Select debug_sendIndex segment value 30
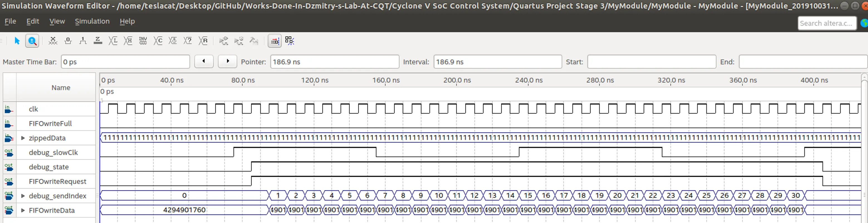 click(x=796, y=195)
